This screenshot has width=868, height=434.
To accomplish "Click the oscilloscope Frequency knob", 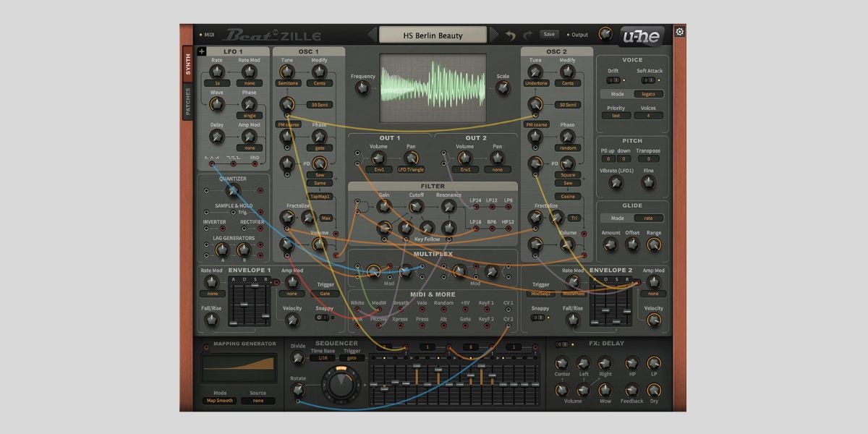I will (x=363, y=88).
